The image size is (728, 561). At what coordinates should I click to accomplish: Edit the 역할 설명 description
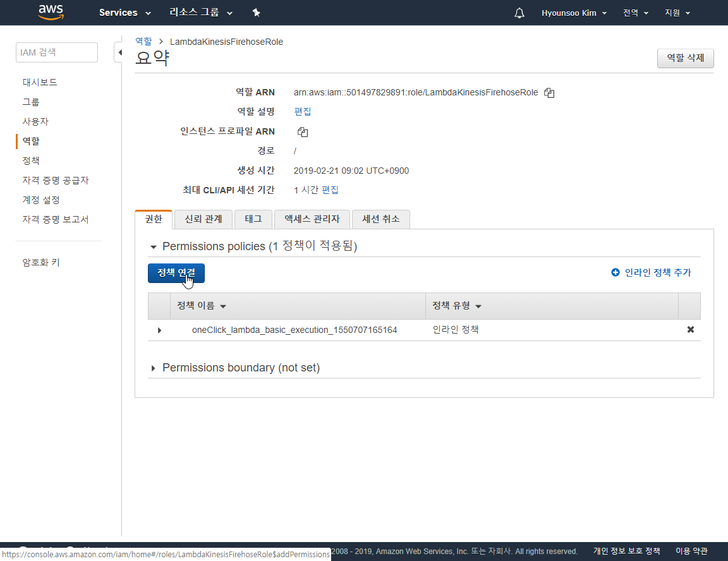(303, 111)
